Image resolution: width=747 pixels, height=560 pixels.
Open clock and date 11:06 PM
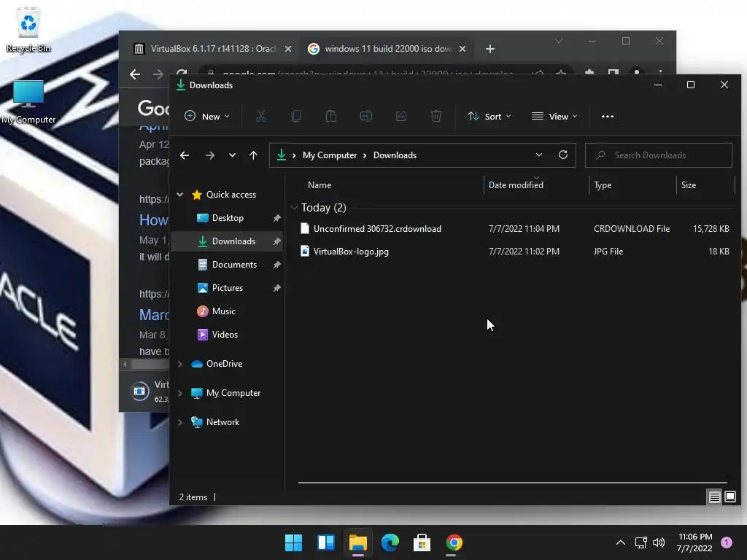(694, 542)
